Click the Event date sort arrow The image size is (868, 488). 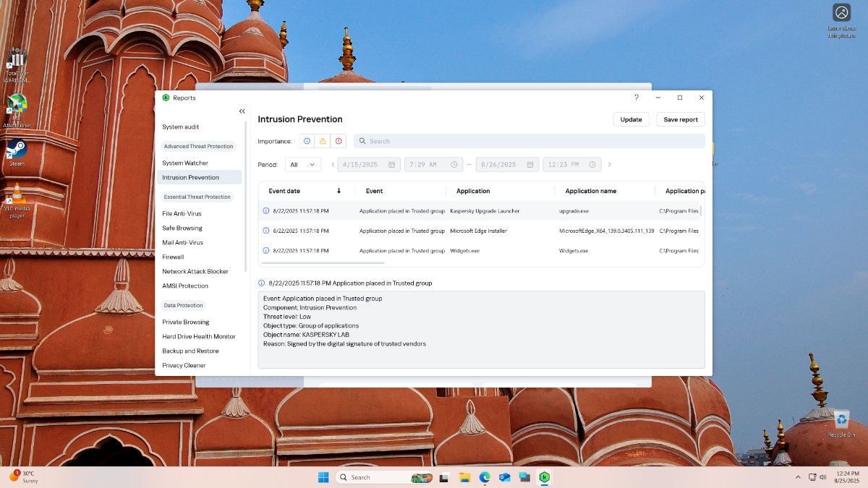tap(339, 191)
